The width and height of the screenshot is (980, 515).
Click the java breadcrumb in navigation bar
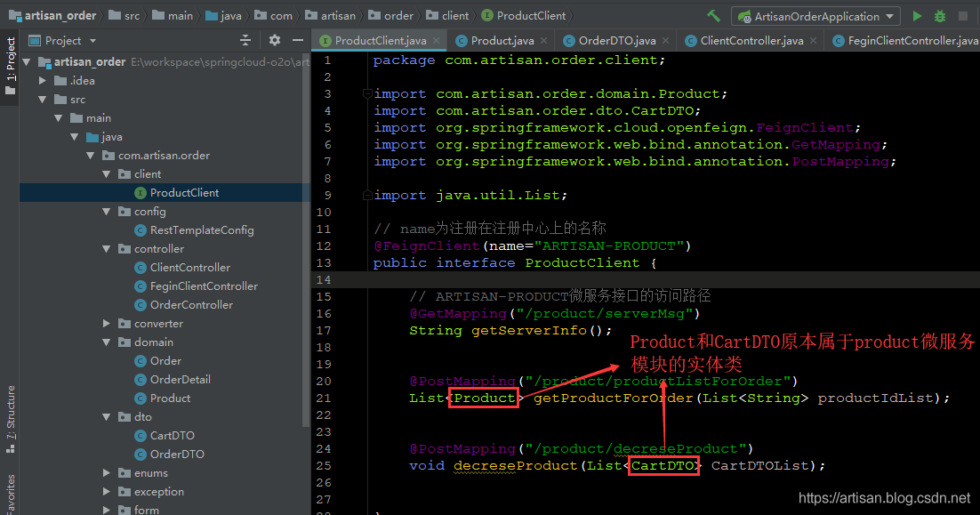tap(230, 16)
